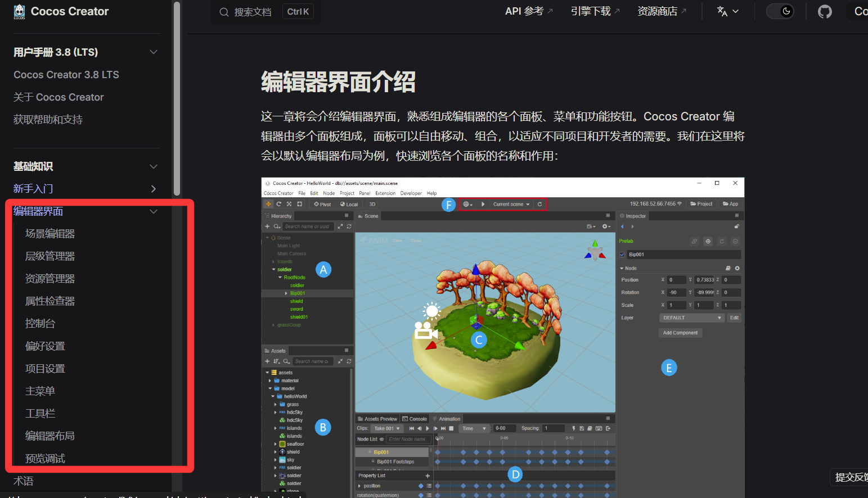Screen dimensions: 868x498
Task: Open 关于 Cocos Creator page
Action: click(59, 97)
